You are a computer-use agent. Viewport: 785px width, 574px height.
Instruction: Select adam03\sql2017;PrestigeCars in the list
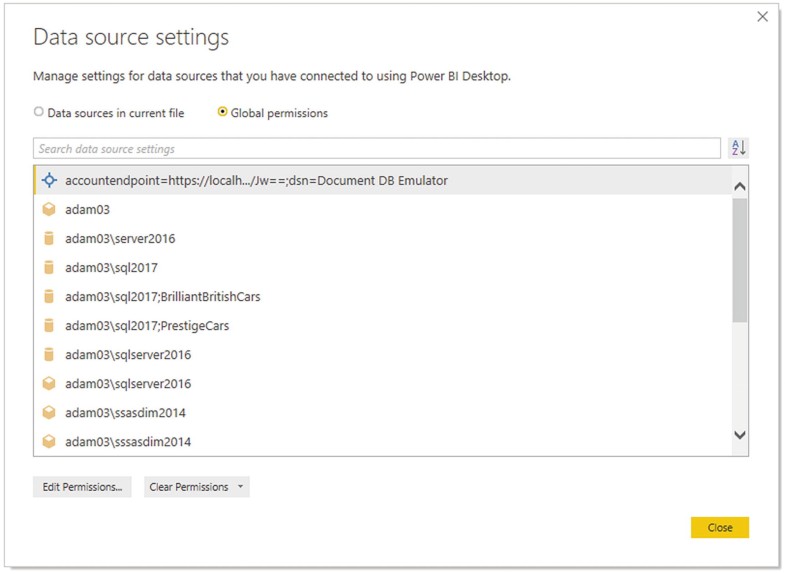coord(383,325)
